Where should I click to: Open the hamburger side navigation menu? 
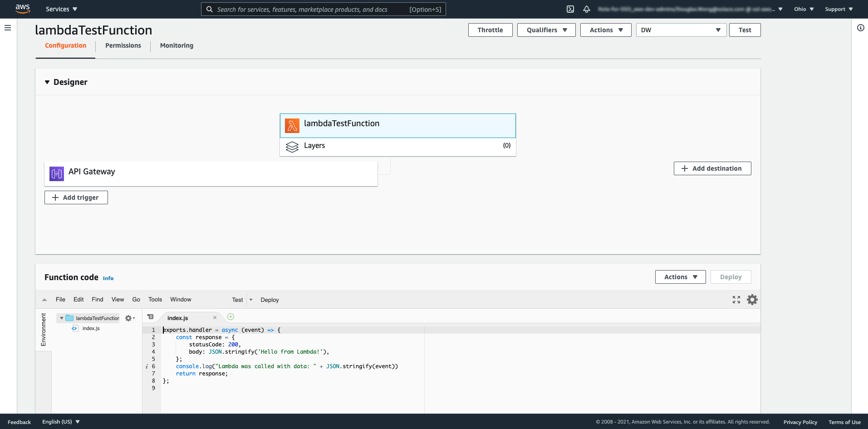point(8,28)
